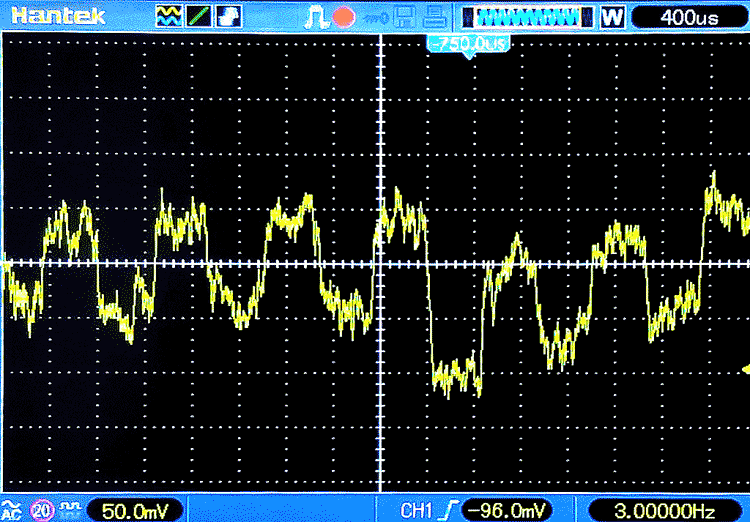This screenshot has width=750, height=522.
Task: Select the -96.0mV trigger level readout
Action: [x=507, y=511]
